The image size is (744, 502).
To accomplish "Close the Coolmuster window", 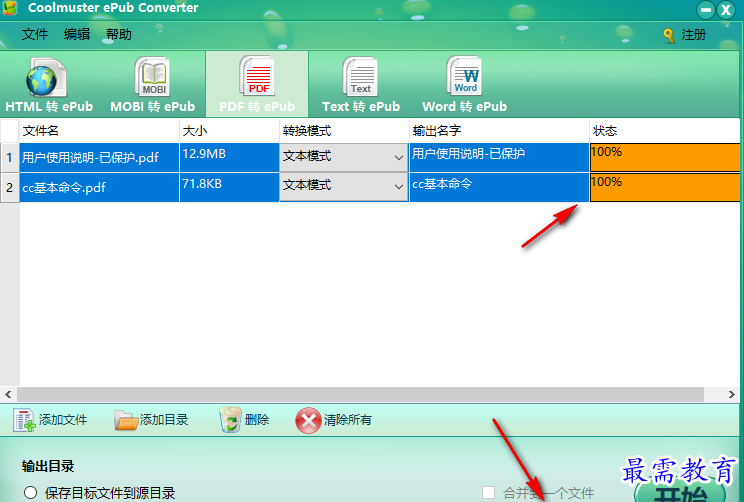I will point(725,9).
